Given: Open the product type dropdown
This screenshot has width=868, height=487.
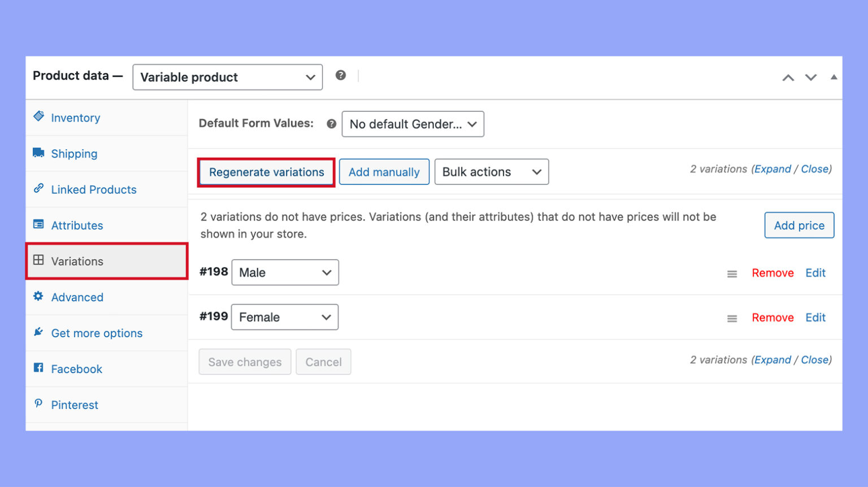Looking at the screenshot, I should pyautogui.click(x=227, y=77).
